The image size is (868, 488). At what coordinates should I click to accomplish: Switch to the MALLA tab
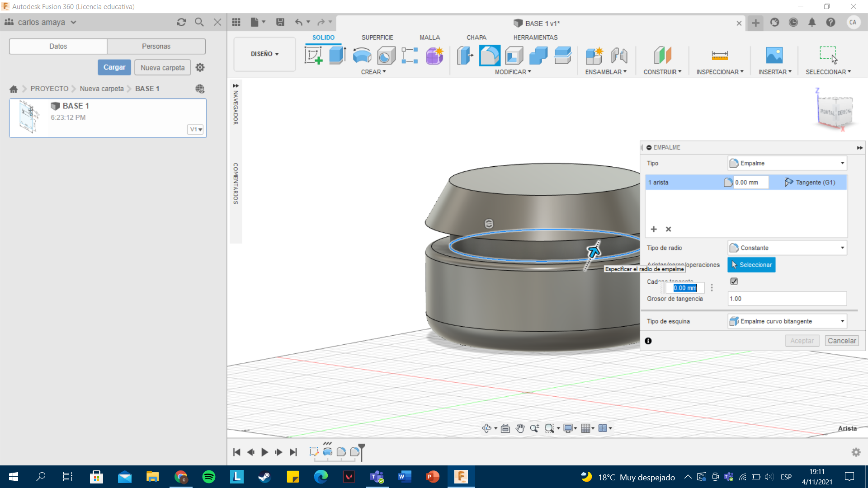click(429, 38)
